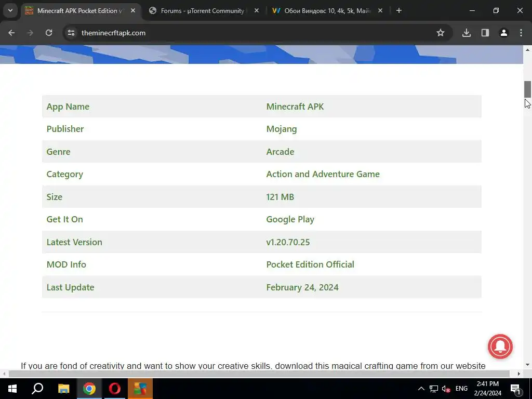Click 'Action and Adventure Game' value
This screenshot has width=532, height=399.
[323, 174]
